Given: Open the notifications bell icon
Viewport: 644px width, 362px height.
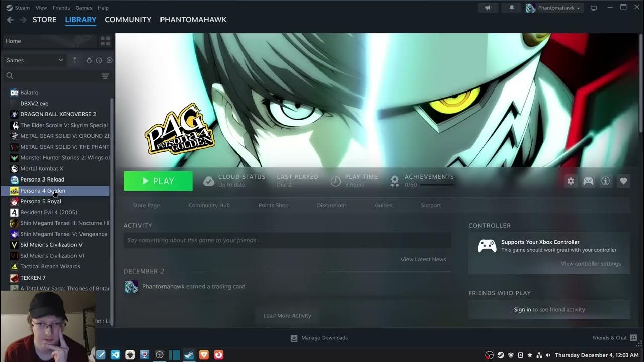Looking at the screenshot, I should pyautogui.click(x=511, y=8).
